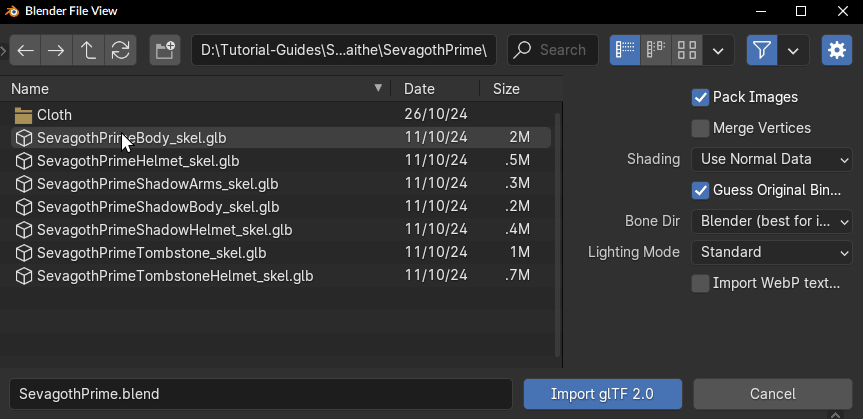Image resolution: width=863 pixels, height=419 pixels.
Task: Uncheck the Pack Images checkbox
Action: pos(700,97)
